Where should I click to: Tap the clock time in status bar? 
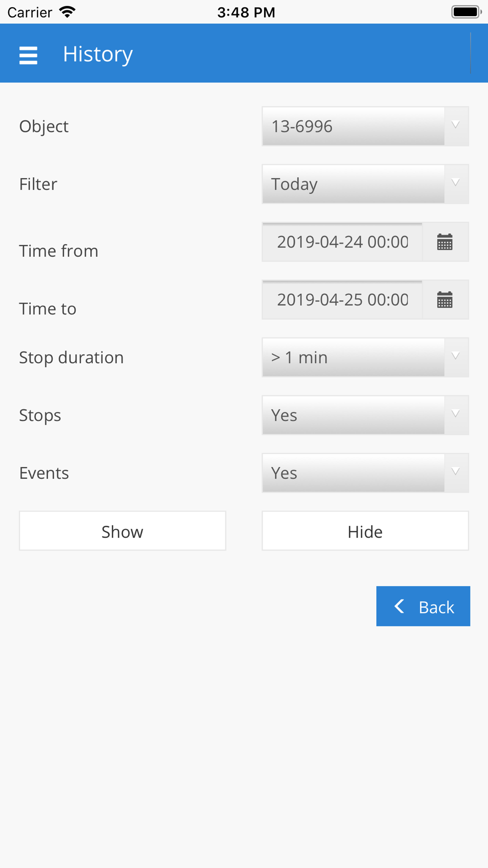(246, 12)
